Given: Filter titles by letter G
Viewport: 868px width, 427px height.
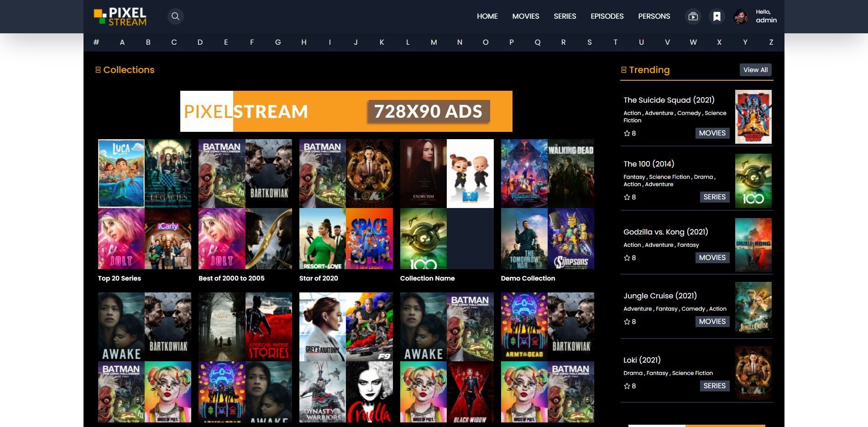Looking at the screenshot, I should click(x=278, y=42).
